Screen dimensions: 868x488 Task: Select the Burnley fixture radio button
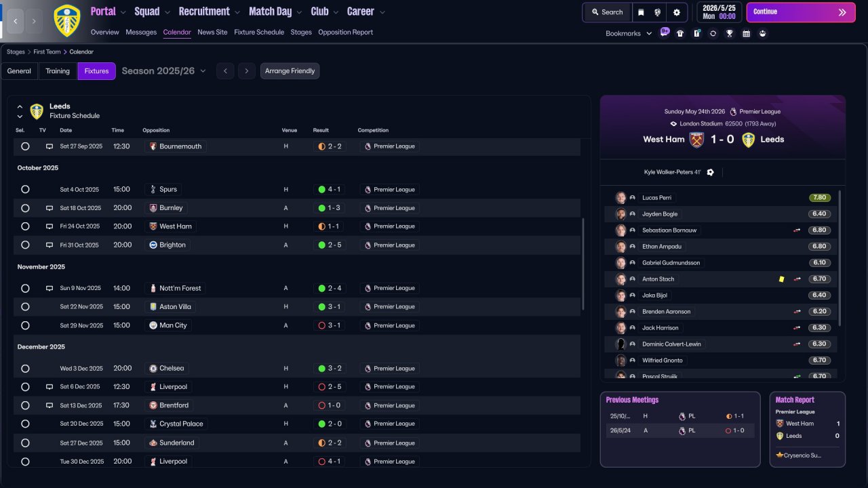click(x=25, y=208)
